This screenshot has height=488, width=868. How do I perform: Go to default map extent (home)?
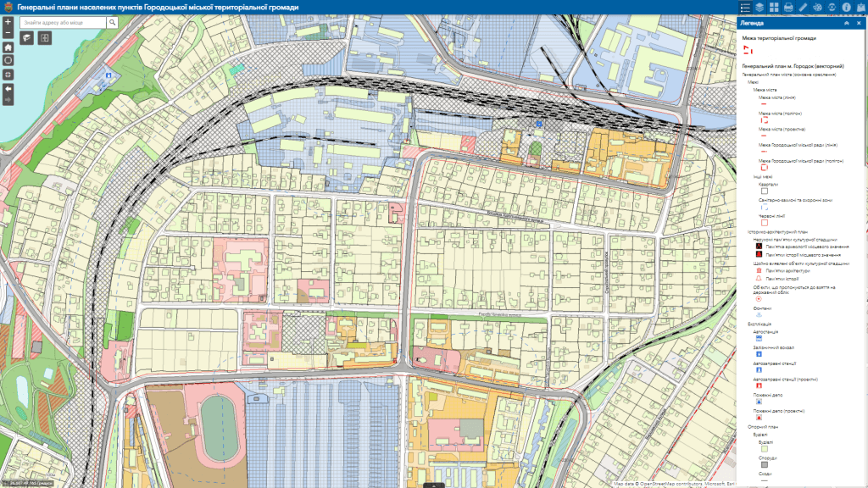[8, 48]
